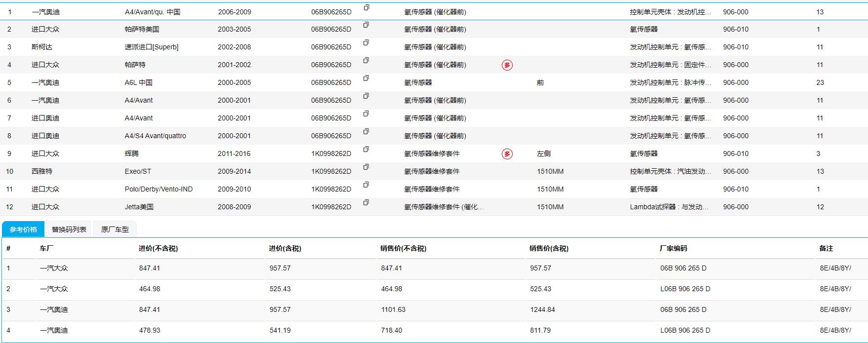This screenshot has height=343, width=868.
Task: Click copy icon for row 1 part 06B906265D
Action: pos(366,8)
